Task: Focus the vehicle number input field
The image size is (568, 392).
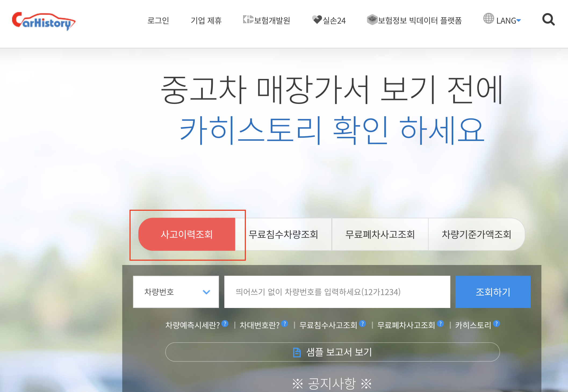Action: pos(337,292)
